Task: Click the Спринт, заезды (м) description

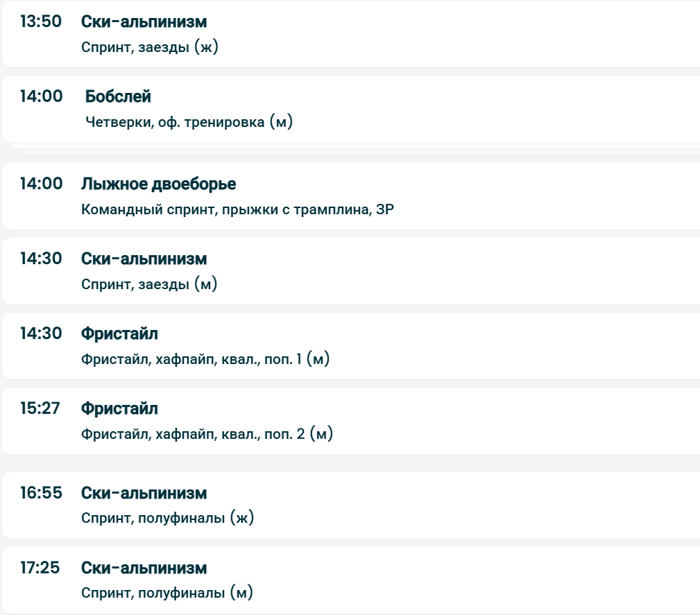Action: (149, 284)
